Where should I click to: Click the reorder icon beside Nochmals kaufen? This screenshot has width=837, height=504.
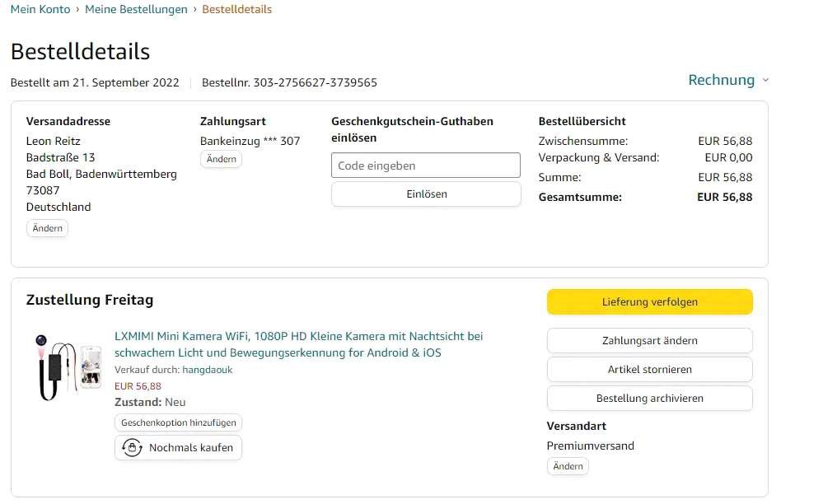pyautogui.click(x=132, y=448)
